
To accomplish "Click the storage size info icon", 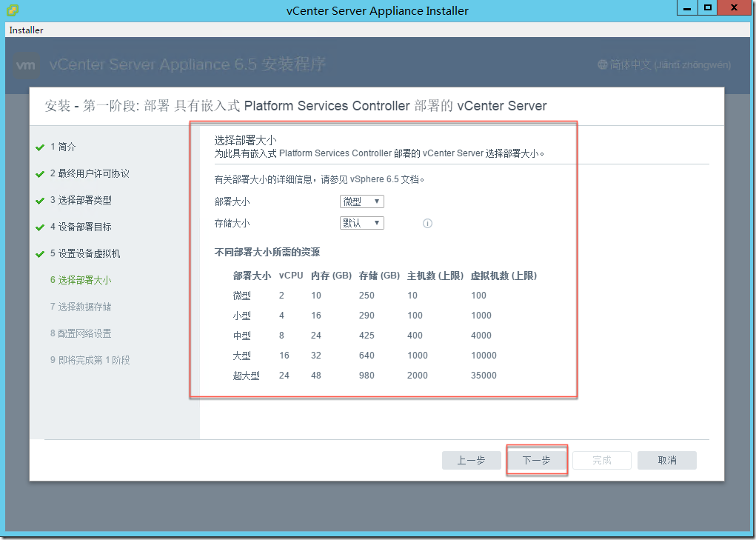I will [427, 223].
